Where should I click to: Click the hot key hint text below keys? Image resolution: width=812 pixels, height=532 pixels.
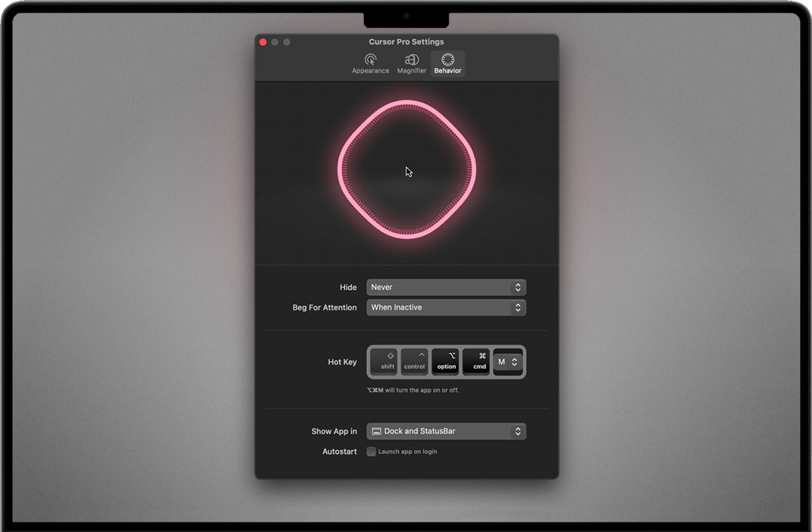[412, 390]
